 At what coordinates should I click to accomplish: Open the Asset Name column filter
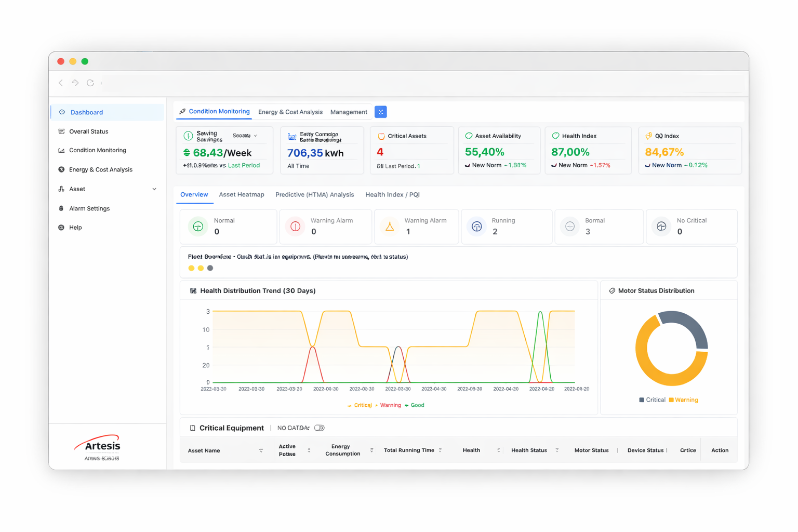pos(261,451)
